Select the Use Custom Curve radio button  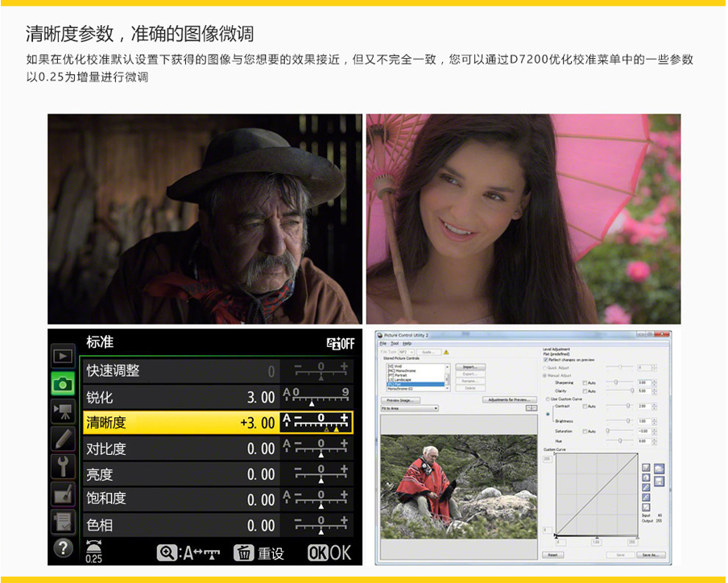tap(548, 399)
